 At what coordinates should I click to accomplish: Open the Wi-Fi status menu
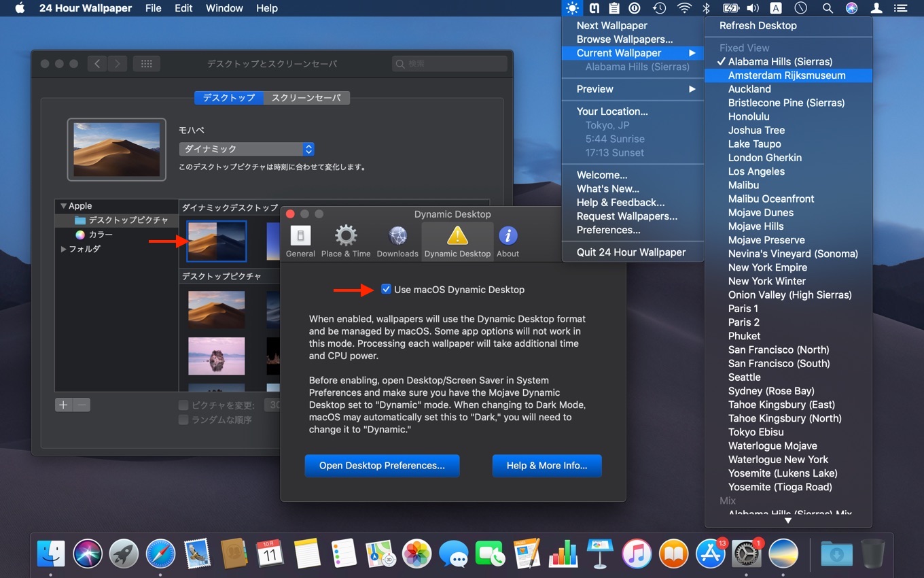click(x=684, y=8)
